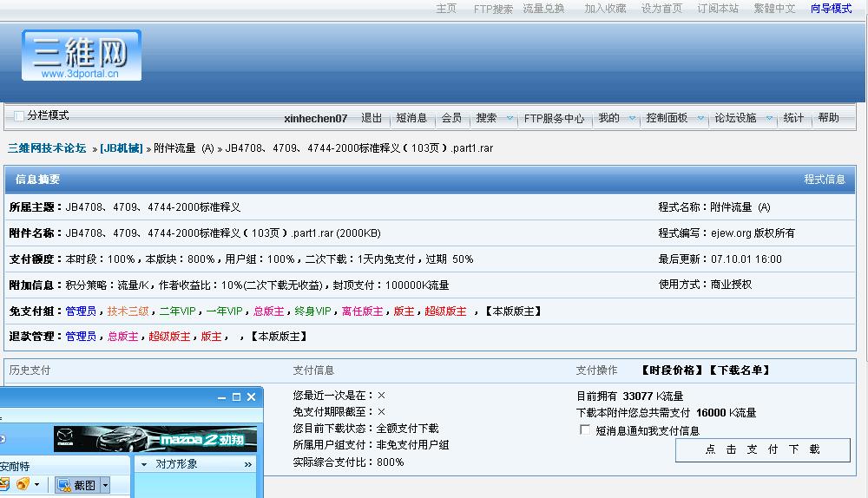Image resolution: width=868 pixels, height=498 pixels.
Task: Click 一年VIP group link
Action: point(224,311)
